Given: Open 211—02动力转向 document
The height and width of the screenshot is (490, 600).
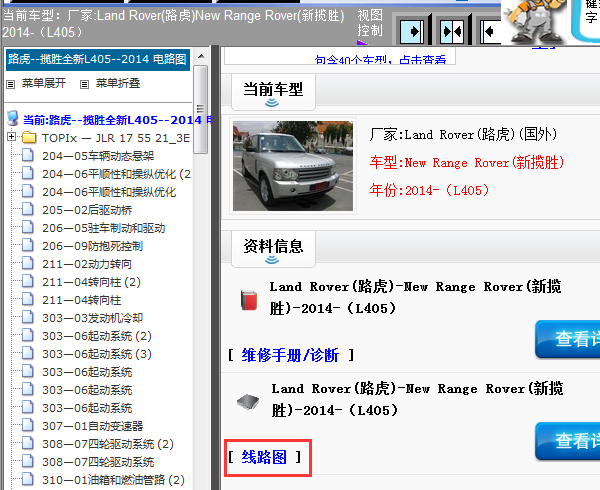Looking at the screenshot, I should (87, 264).
